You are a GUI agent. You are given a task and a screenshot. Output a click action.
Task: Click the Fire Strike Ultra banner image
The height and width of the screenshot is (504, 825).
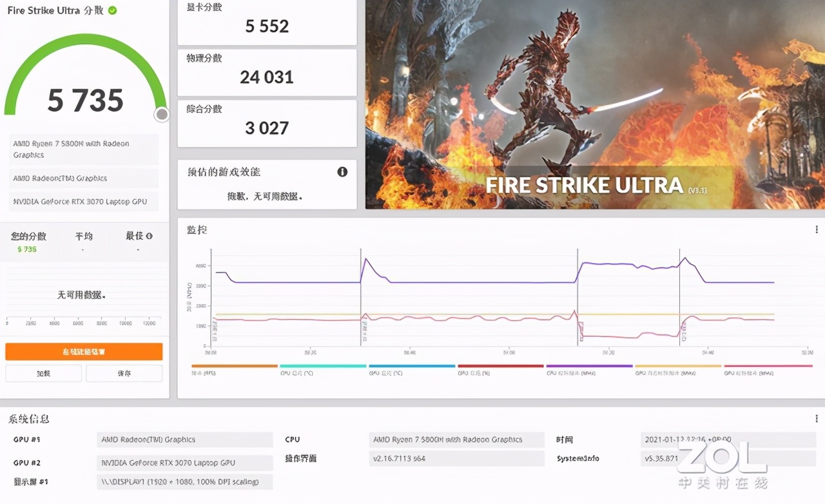tap(595, 104)
